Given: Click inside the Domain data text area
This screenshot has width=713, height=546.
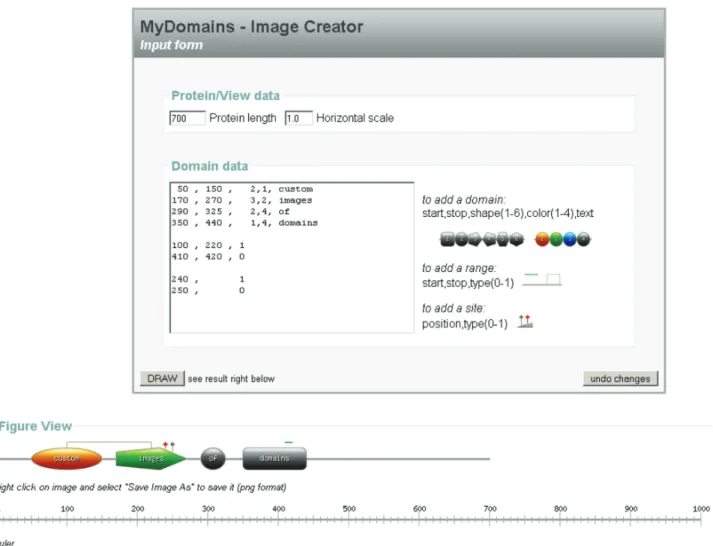Looking at the screenshot, I should [x=291, y=257].
